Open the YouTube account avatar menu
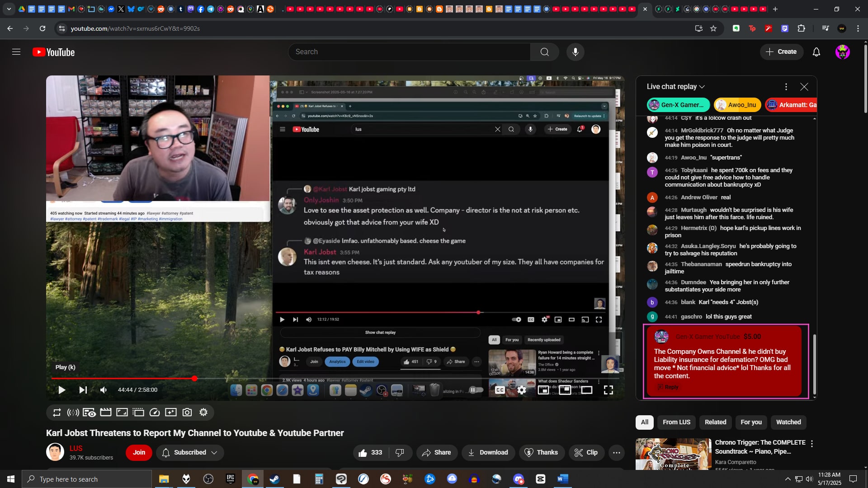 coord(842,52)
